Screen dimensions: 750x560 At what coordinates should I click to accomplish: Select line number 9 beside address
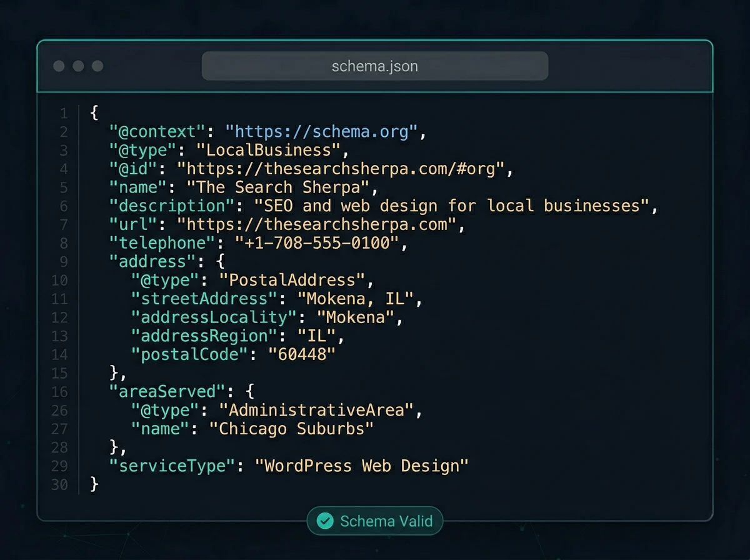pyautogui.click(x=64, y=261)
